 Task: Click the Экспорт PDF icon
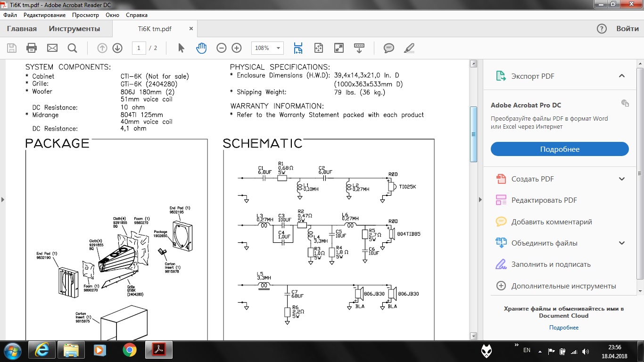501,76
